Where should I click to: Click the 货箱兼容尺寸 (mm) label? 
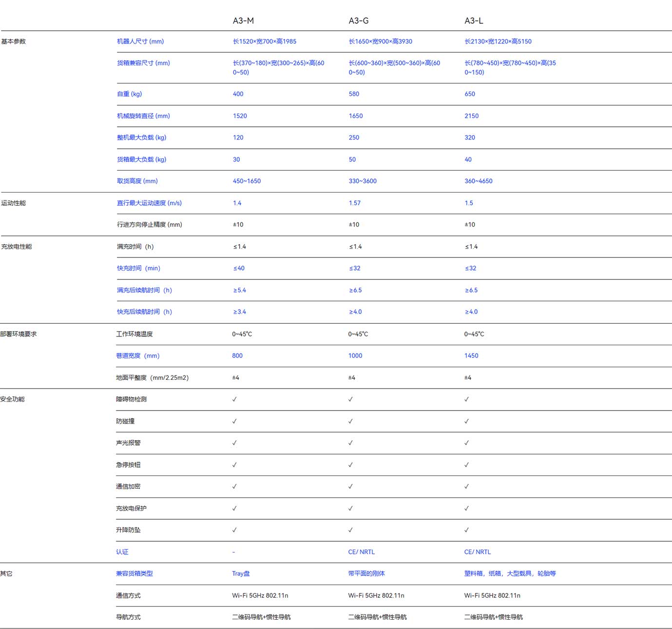(143, 63)
